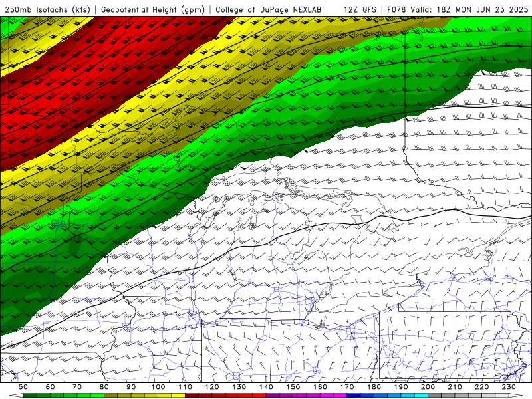Click the '110' legend label

click(186, 387)
